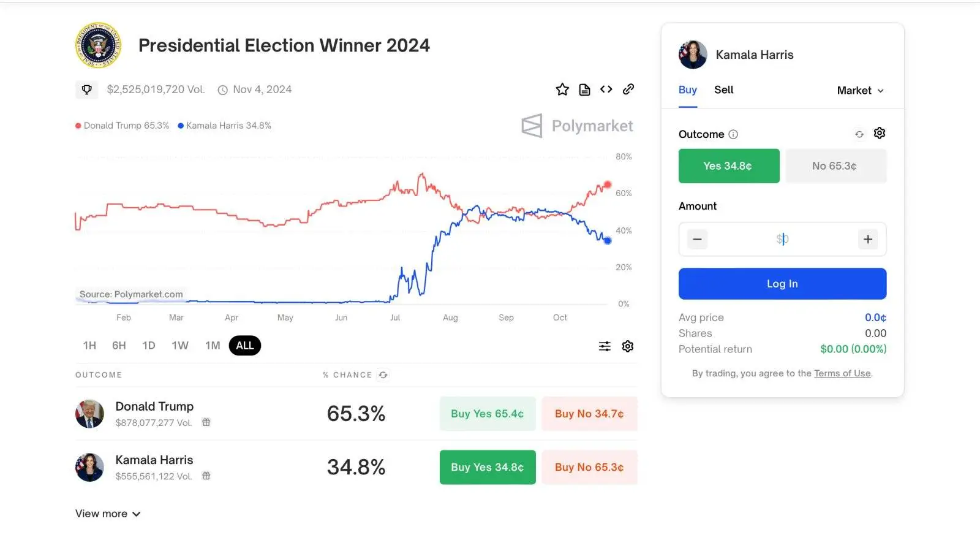Screen dimensions: 980x551
Task: Open the market rules document icon
Action: click(x=584, y=90)
